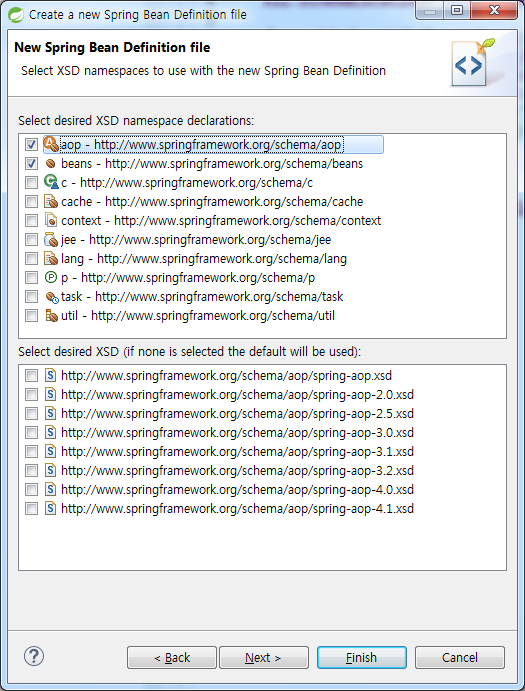Click the aop namespace icon

tap(51, 144)
